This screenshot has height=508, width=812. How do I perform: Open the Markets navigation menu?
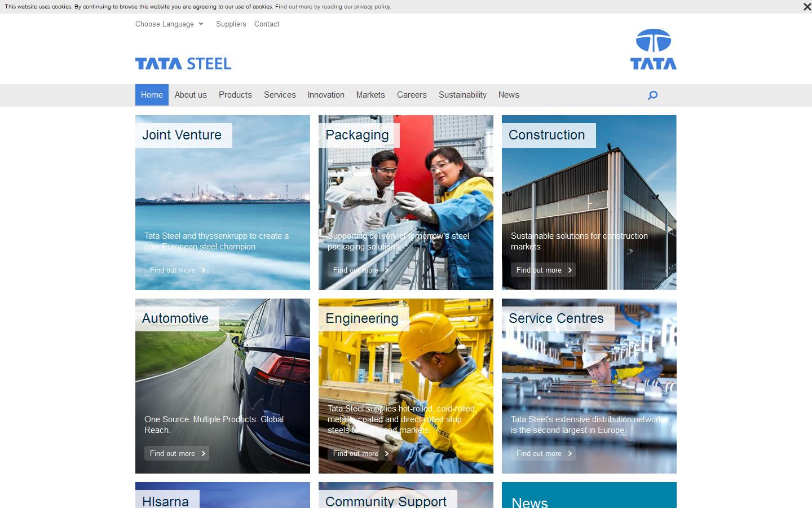tap(370, 95)
